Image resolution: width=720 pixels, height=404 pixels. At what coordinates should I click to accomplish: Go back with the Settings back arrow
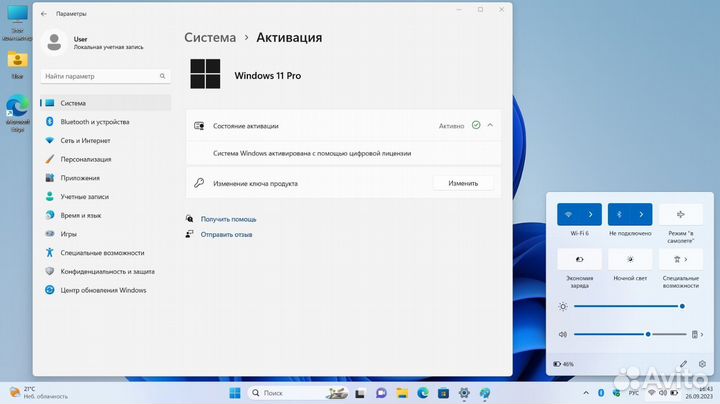point(44,14)
